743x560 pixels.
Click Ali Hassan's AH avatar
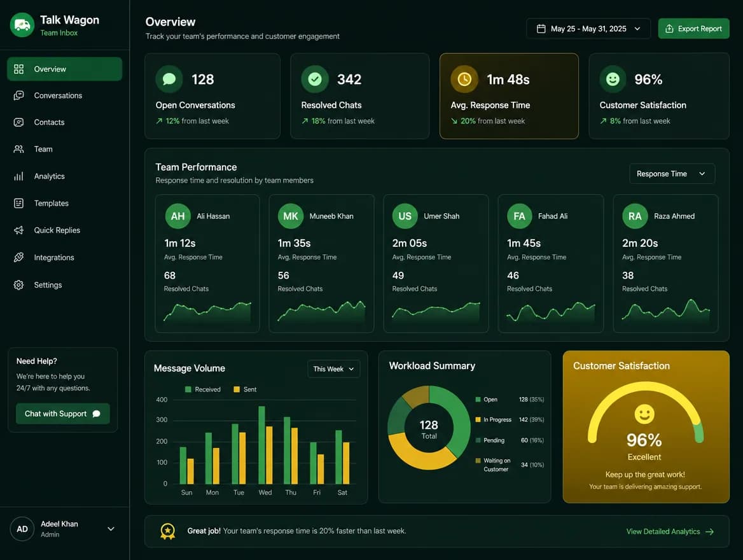click(177, 216)
